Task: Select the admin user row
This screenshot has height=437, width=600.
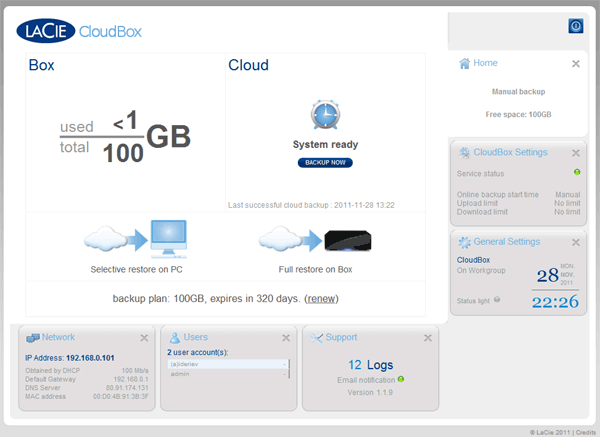Action: tap(227, 374)
